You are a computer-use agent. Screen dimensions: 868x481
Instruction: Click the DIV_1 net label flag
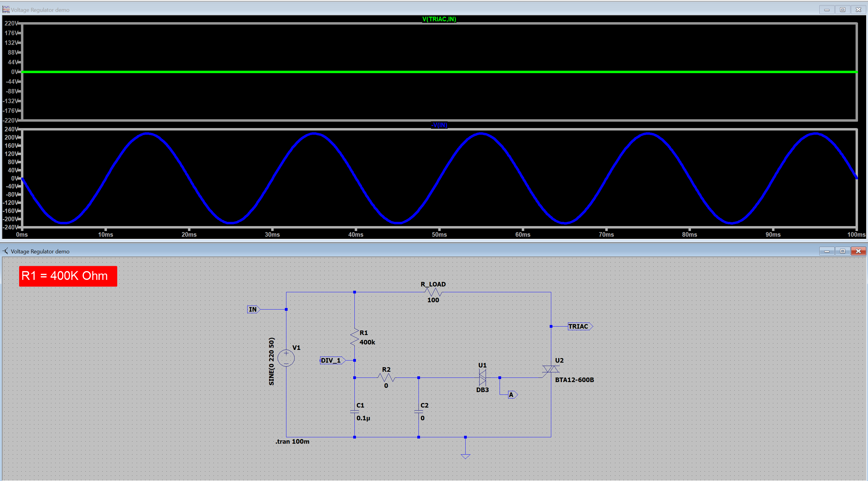(333, 360)
